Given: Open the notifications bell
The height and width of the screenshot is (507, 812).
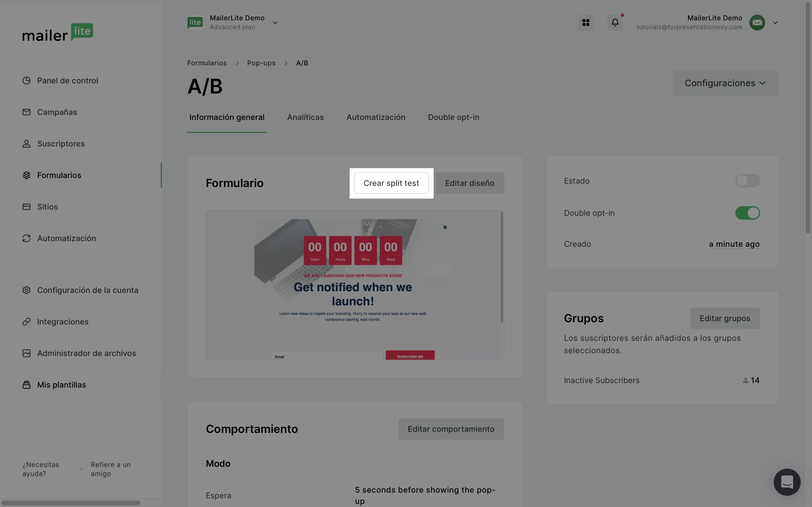Looking at the screenshot, I should 615,23.
